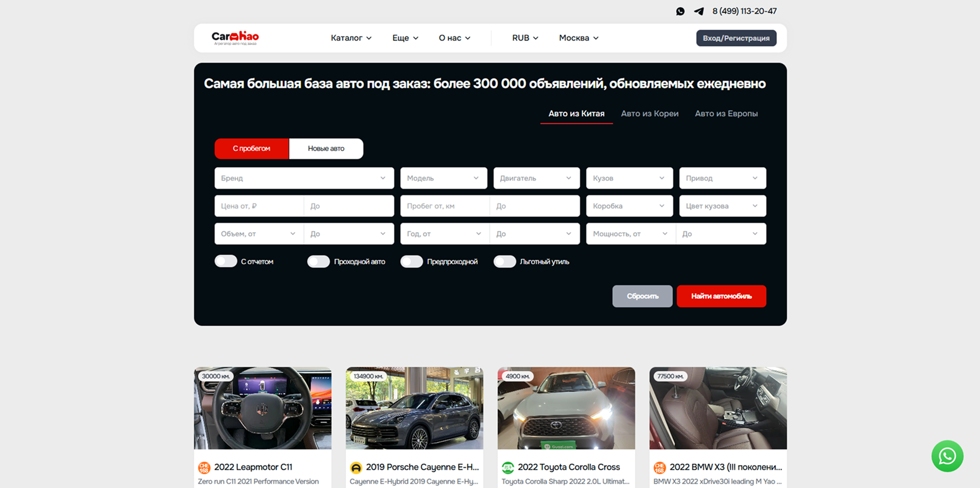Click the CarHao logo
Image resolution: width=980 pixels, height=488 pixels.
click(x=235, y=38)
